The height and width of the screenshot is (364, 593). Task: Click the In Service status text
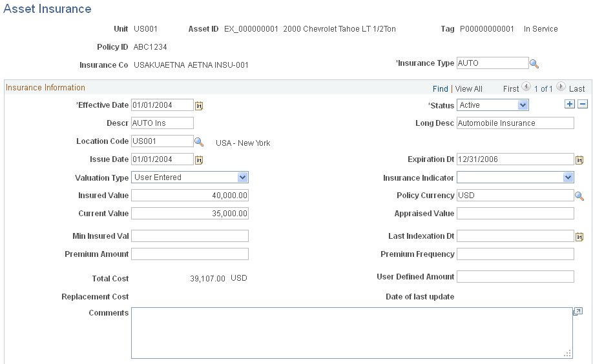click(541, 29)
